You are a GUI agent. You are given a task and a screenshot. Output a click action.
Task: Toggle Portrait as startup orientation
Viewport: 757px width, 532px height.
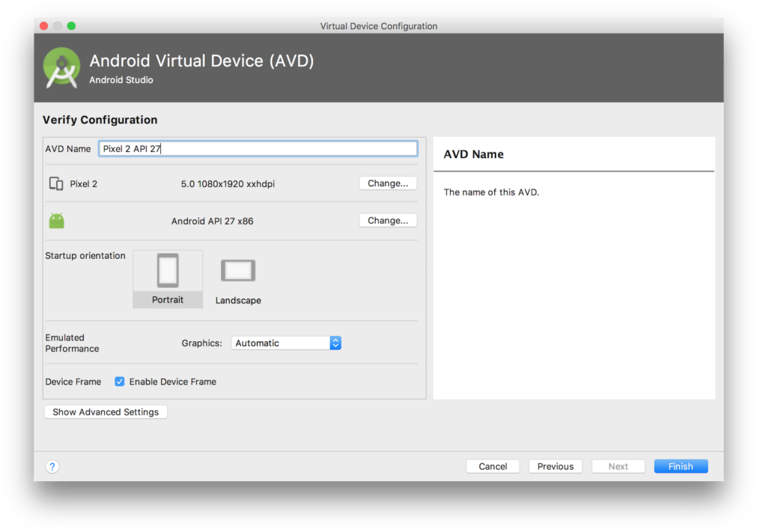(167, 270)
